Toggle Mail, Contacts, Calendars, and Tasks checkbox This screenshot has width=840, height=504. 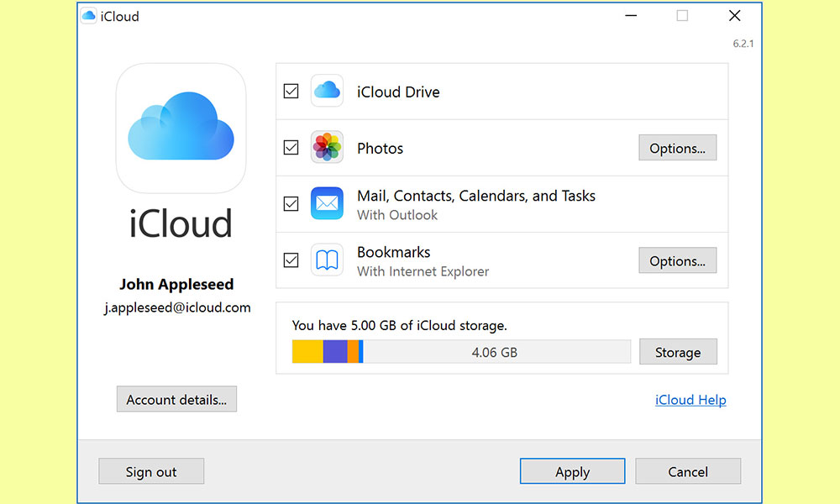coord(291,203)
